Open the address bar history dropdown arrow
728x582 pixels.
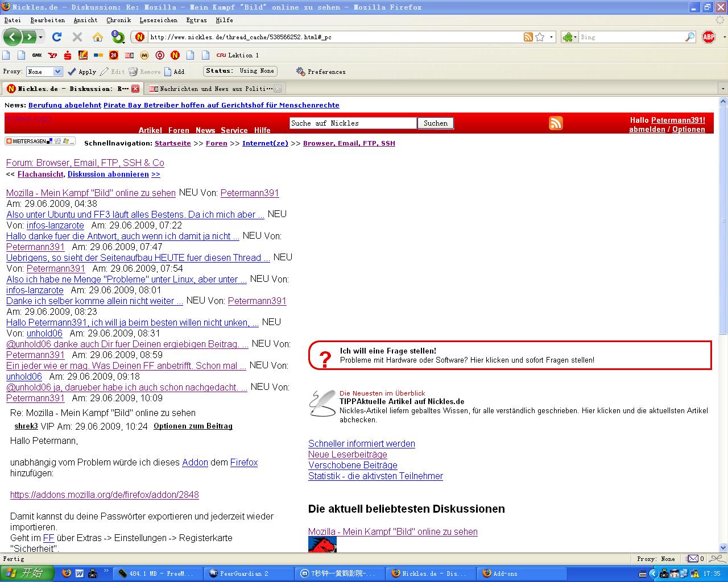[x=551, y=38]
